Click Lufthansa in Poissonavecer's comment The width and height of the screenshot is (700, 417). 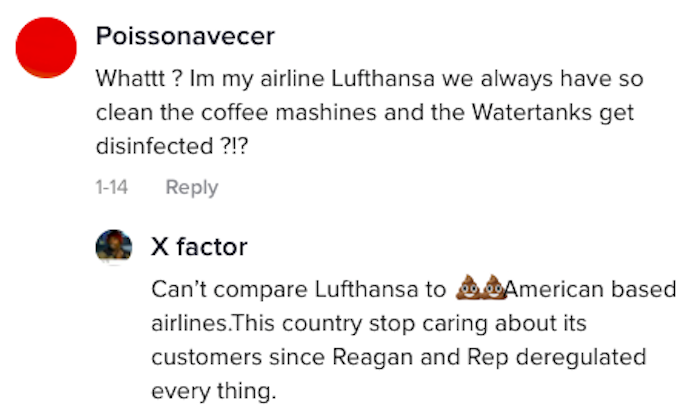point(383,79)
